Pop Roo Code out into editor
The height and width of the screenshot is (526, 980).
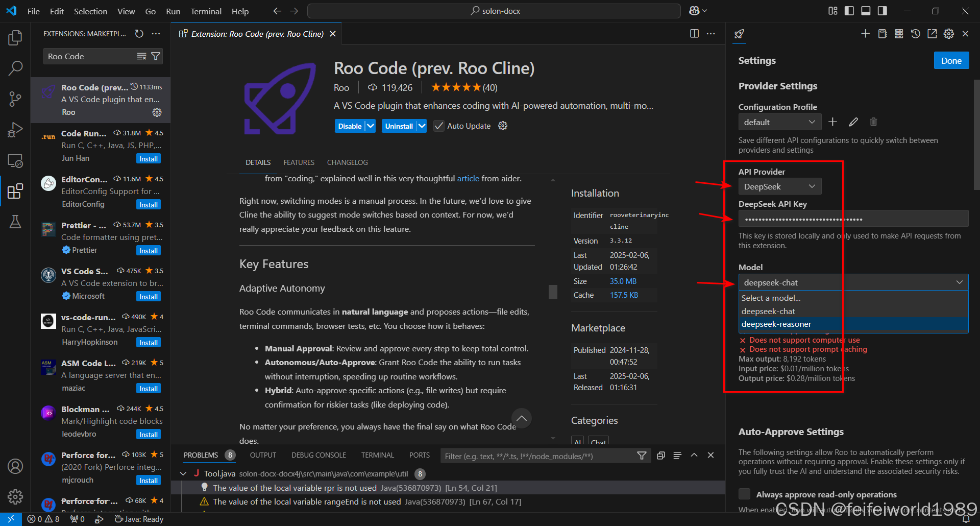pos(932,34)
